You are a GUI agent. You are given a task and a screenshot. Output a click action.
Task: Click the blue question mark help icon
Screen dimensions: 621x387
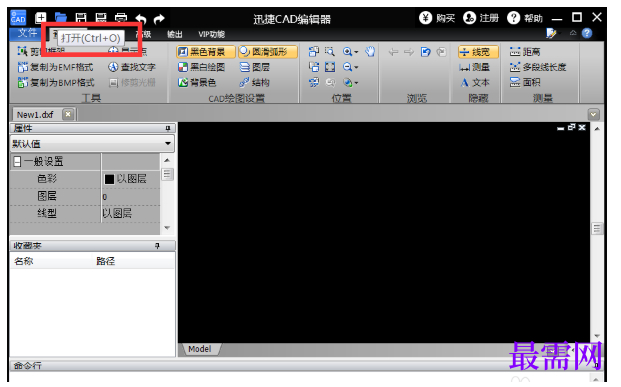(587, 33)
